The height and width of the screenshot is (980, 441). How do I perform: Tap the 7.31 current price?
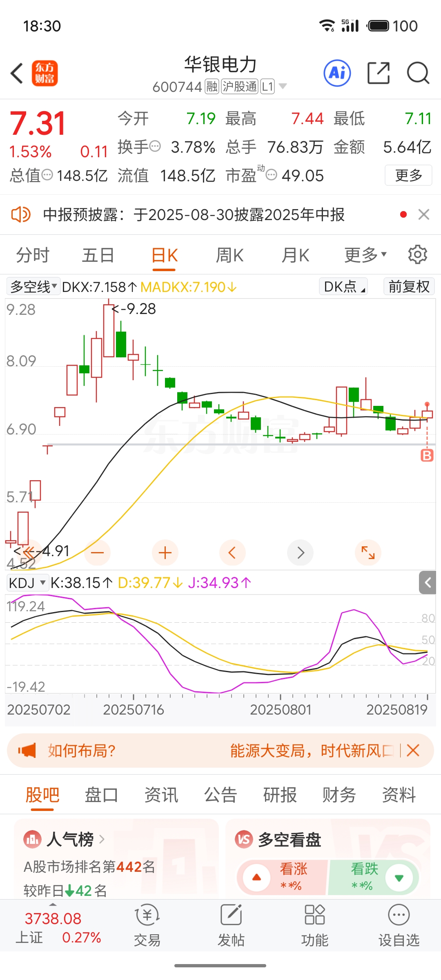37,123
